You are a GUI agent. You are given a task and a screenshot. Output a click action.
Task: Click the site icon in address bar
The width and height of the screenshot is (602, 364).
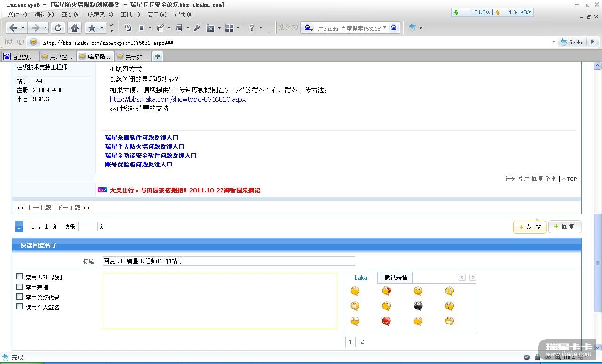(33, 42)
